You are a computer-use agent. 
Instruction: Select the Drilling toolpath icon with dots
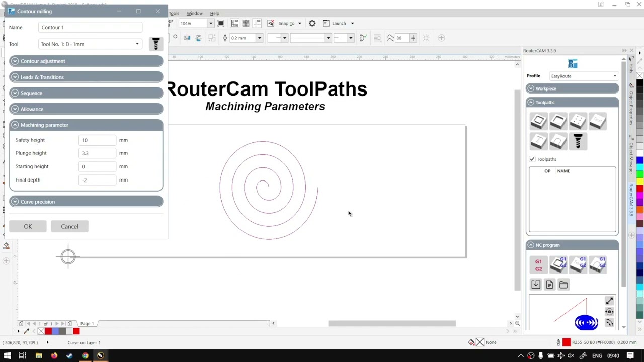coord(578,121)
